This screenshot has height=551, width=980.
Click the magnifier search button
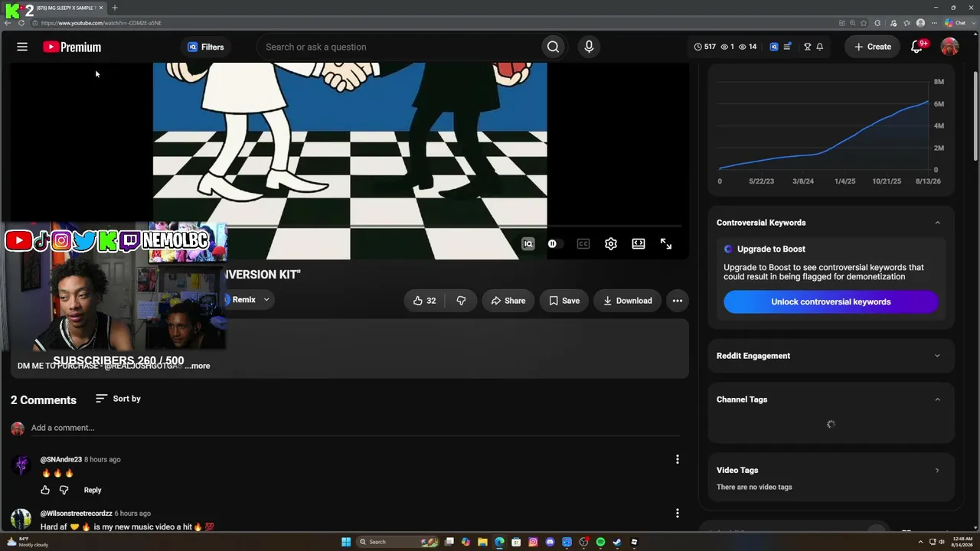(553, 47)
